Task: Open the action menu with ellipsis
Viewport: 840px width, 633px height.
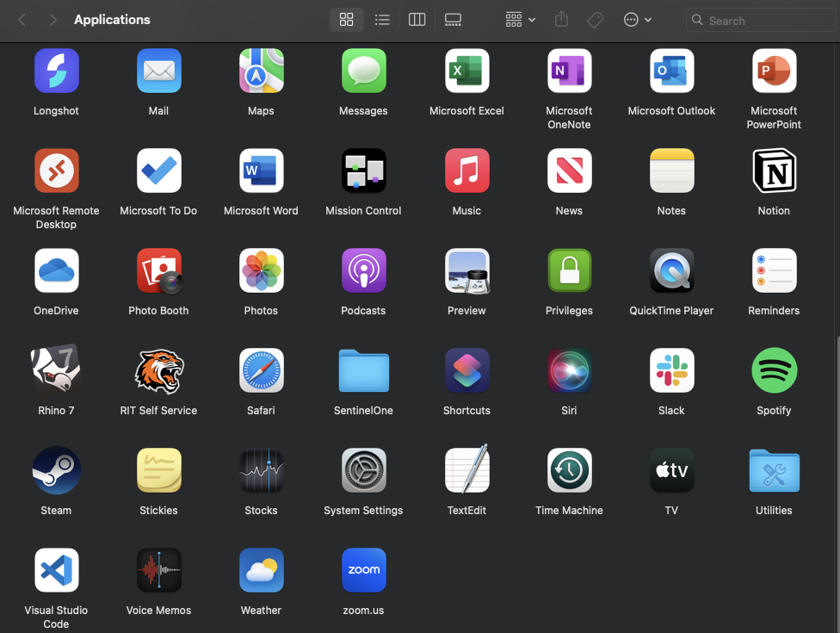Action: [x=638, y=20]
